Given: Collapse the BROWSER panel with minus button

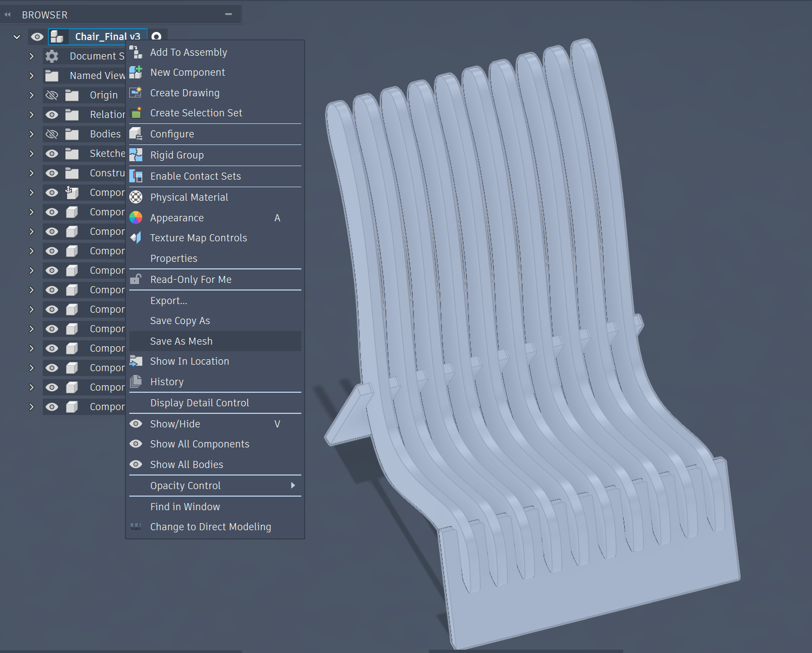Looking at the screenshot, I should (228, 15).
